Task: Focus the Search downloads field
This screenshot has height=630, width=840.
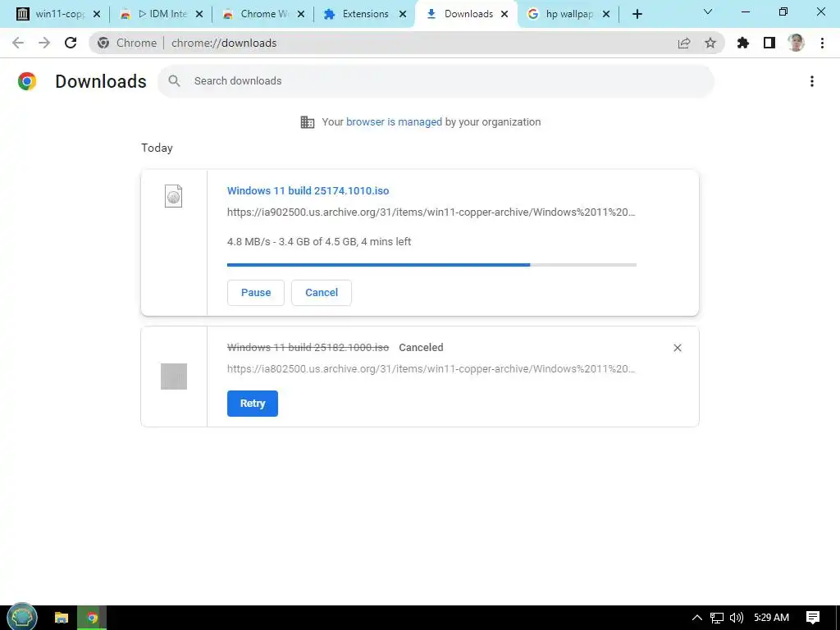Action: (x=436, y=81)
